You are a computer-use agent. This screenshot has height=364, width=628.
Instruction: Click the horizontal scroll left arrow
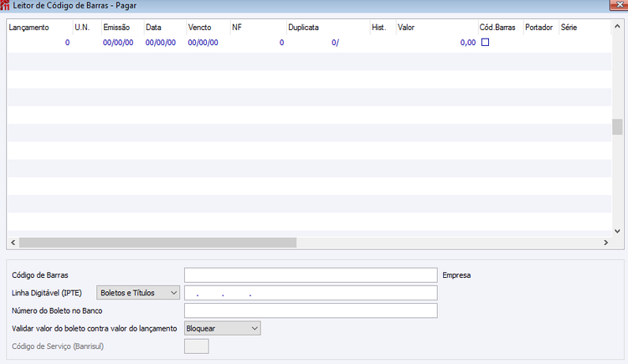pos(13,243)
